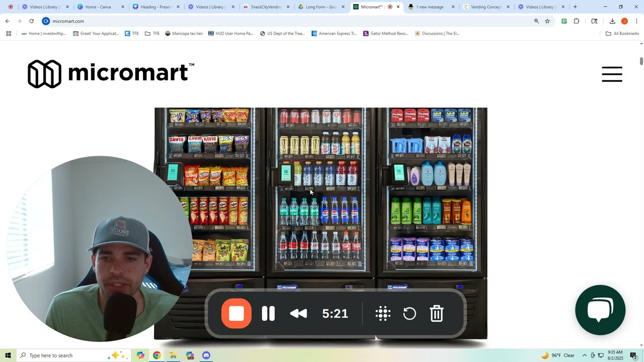Open the notification center icon
The image size is (644, 362).
[x=633, y=355]
